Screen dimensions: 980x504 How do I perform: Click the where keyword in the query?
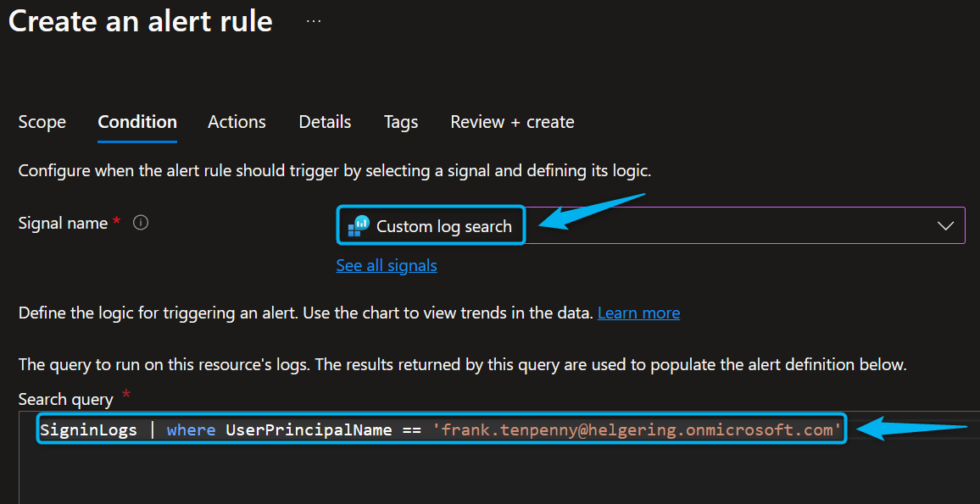[191, 430]
